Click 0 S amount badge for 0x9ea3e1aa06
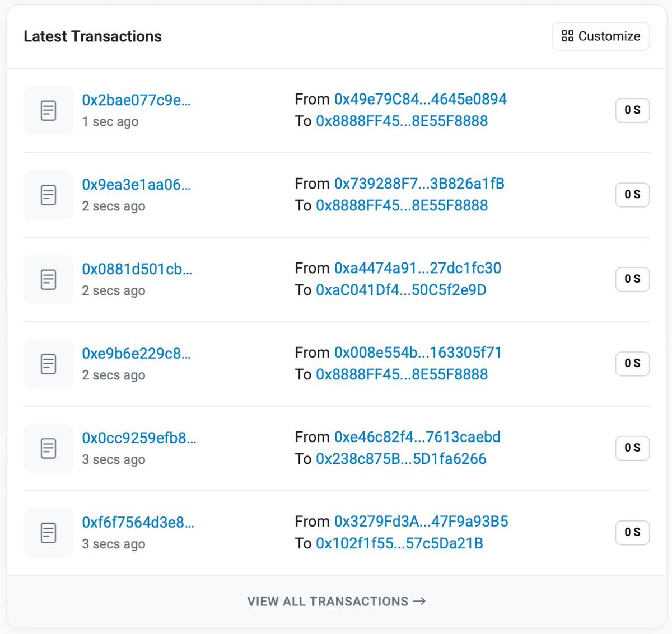This screenshot has height=634, width=672. coord(632,195)
